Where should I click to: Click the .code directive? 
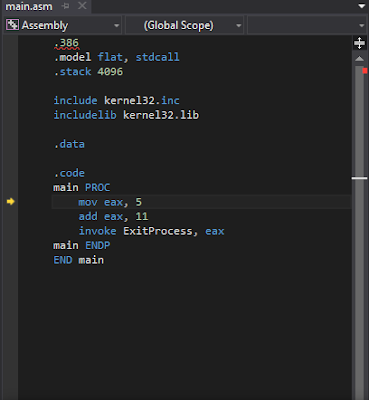69,173
